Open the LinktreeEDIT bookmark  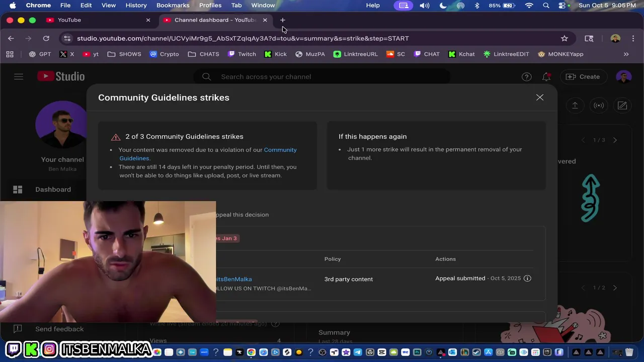(506, 54)
